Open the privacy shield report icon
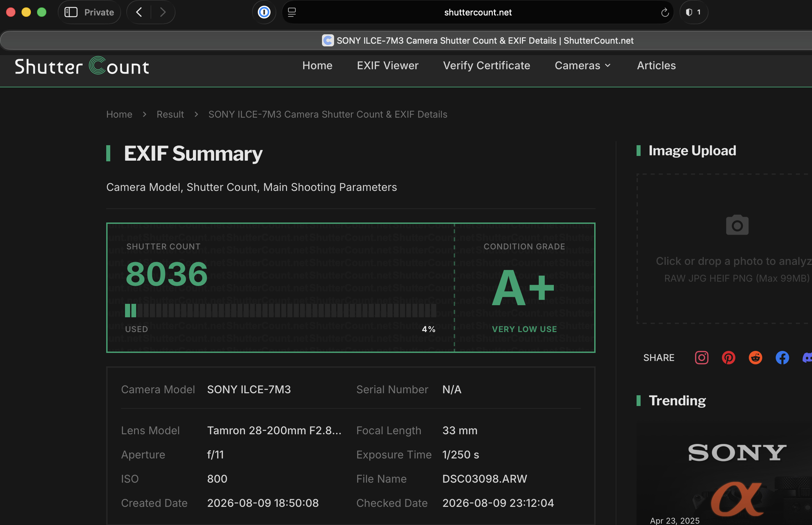The width and height of the screenshot is (812, 525). (x=689, y=12)
